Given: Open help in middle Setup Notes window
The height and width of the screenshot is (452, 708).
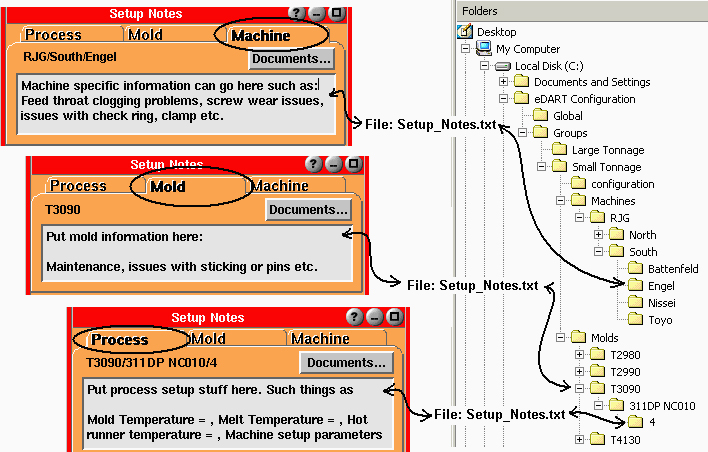Looking at the screenshot, I should (x=313, y=164).
